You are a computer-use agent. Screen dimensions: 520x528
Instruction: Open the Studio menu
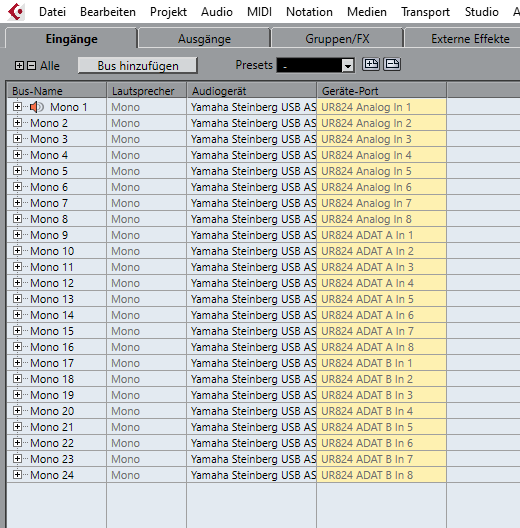[481, 12]
